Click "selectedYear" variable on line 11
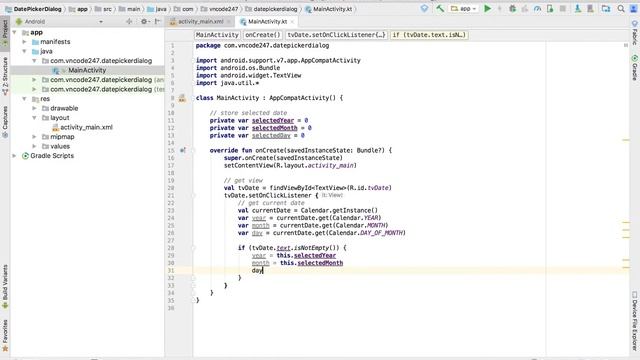 point(273,120)
